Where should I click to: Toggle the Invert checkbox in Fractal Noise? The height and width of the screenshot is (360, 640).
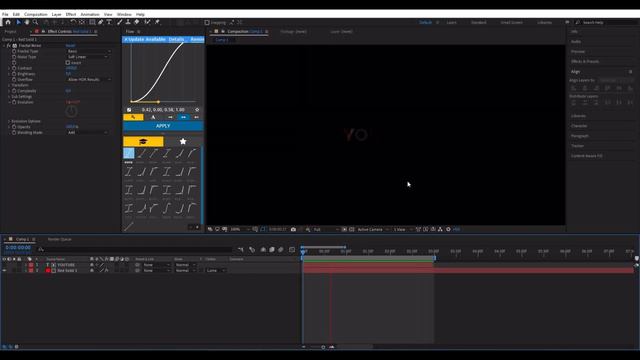point(68,63)
